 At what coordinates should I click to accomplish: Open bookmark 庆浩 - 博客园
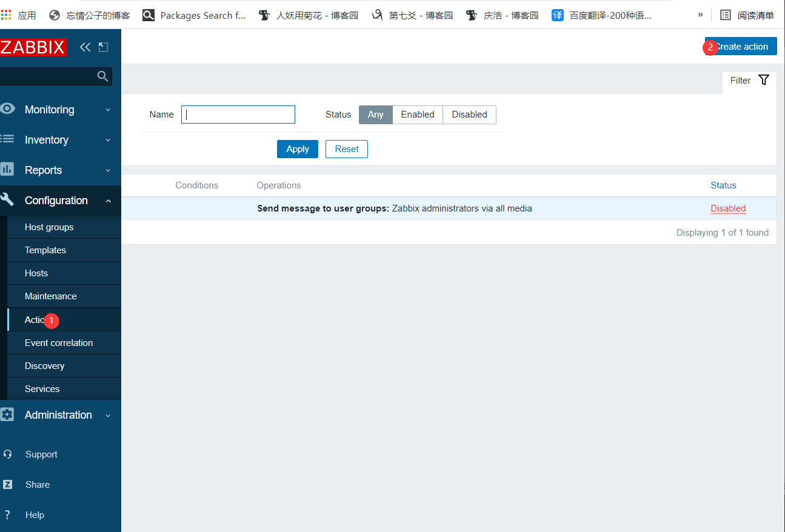point(502,15)
